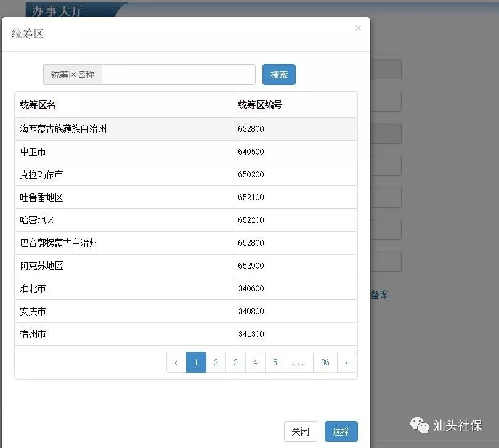Image resolution: width=499 pixels, height=448 pixels.
Task: Click the code 652800 cell
Action: 295,243
